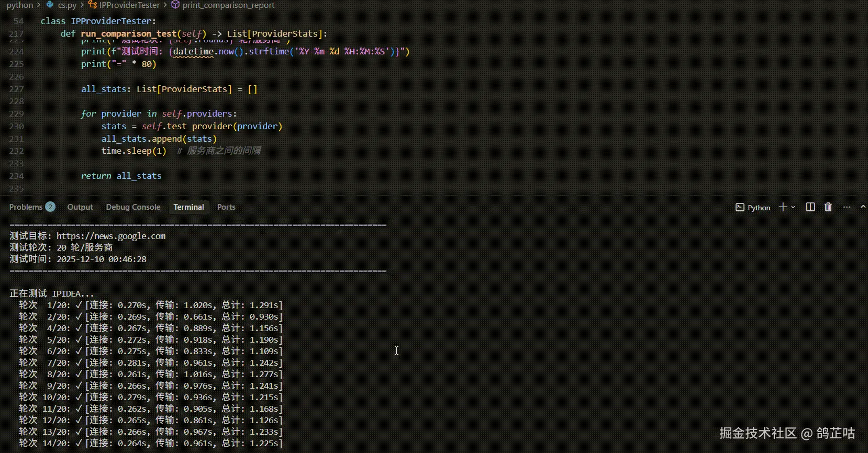Click the terminal row for round 9/20

pyautogui.click(x=151, y=386)
